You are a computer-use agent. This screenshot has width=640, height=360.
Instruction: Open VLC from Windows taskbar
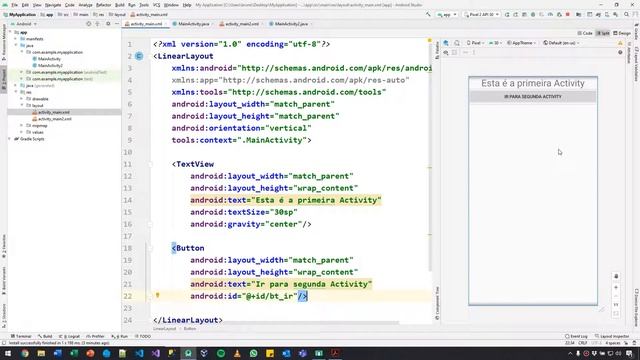[x=237, y=353]
